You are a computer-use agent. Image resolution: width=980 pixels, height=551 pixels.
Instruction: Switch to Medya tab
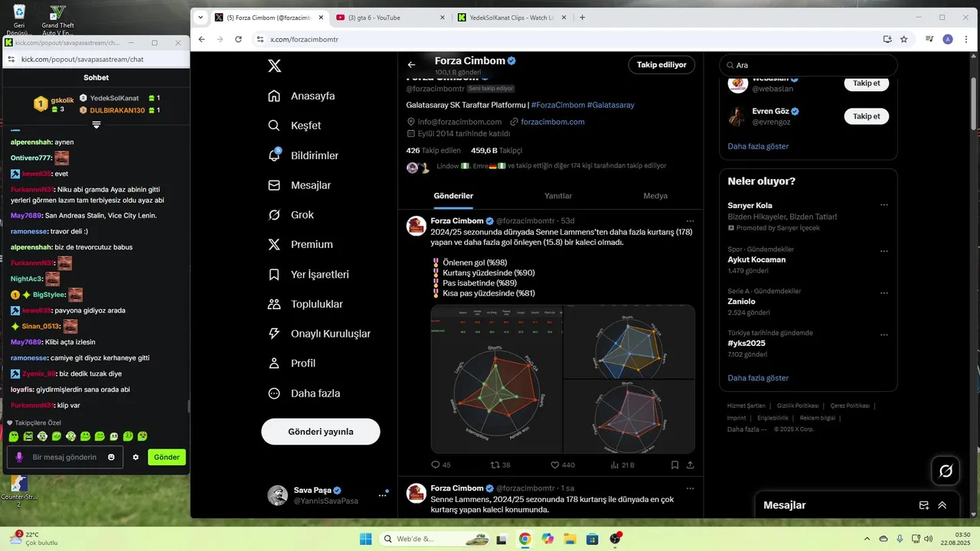pyautogui.click(x=655, y=196)
